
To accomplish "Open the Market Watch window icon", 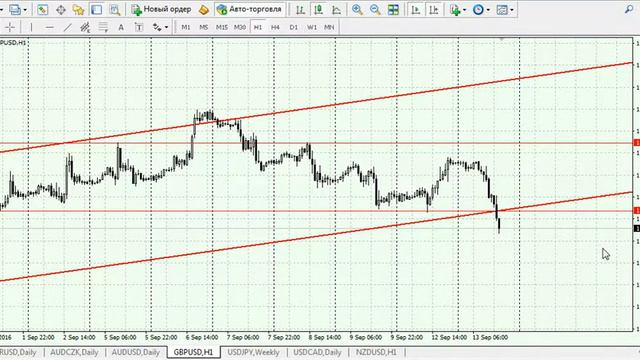I will point(42,9).
